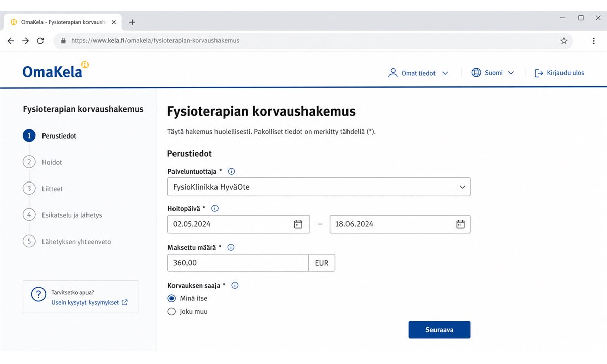This screenshot has height=364, width=607.
Task: Click the EUR currency label
Action: (x=322, y=263)
